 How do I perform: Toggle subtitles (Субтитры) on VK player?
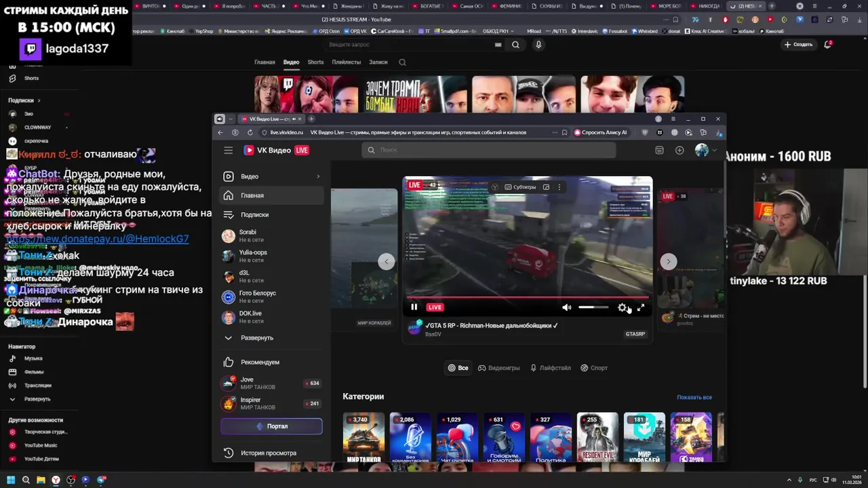(x=519, y=187)
